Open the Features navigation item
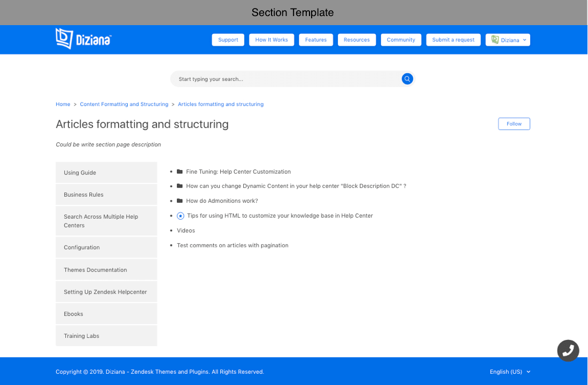 coord(316,40)
